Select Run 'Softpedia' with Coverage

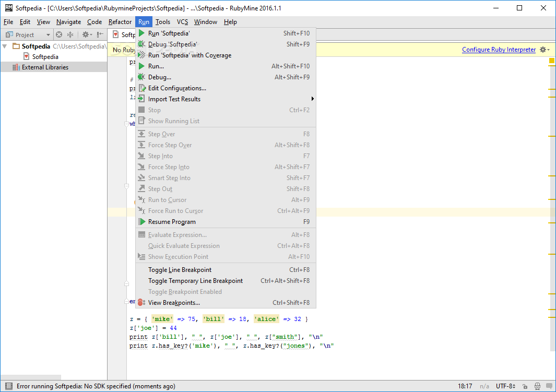226,55
